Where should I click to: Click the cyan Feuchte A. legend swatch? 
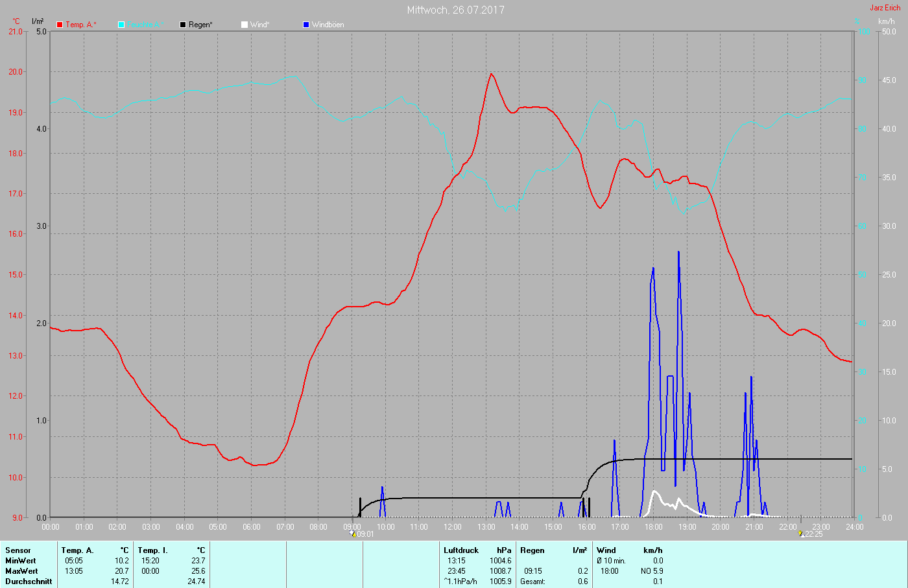click(x=121, y=25)
